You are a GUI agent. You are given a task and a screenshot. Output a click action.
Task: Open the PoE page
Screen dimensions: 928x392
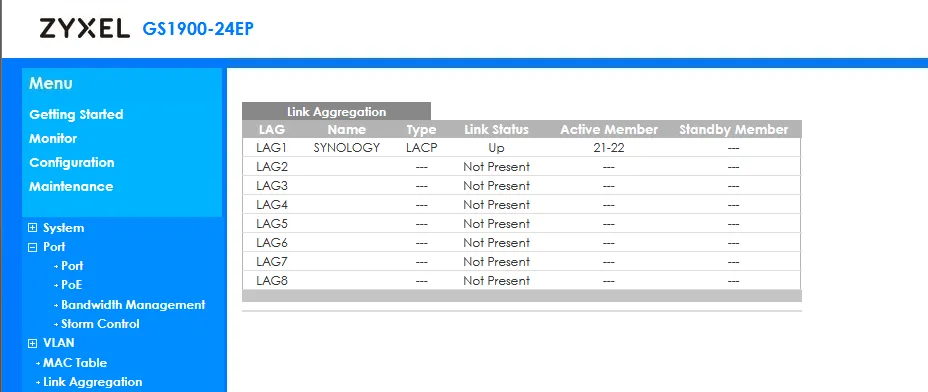72,285
